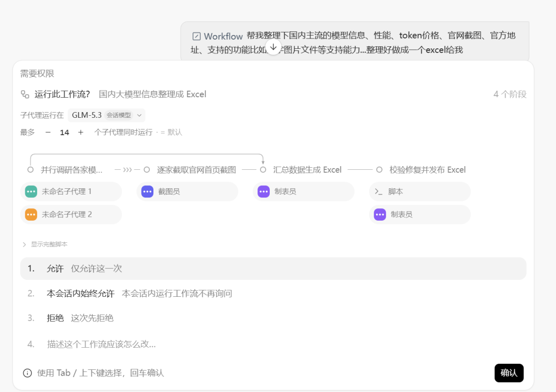
Task: Open the 截图员 agent chip
Action: [187, 191]
